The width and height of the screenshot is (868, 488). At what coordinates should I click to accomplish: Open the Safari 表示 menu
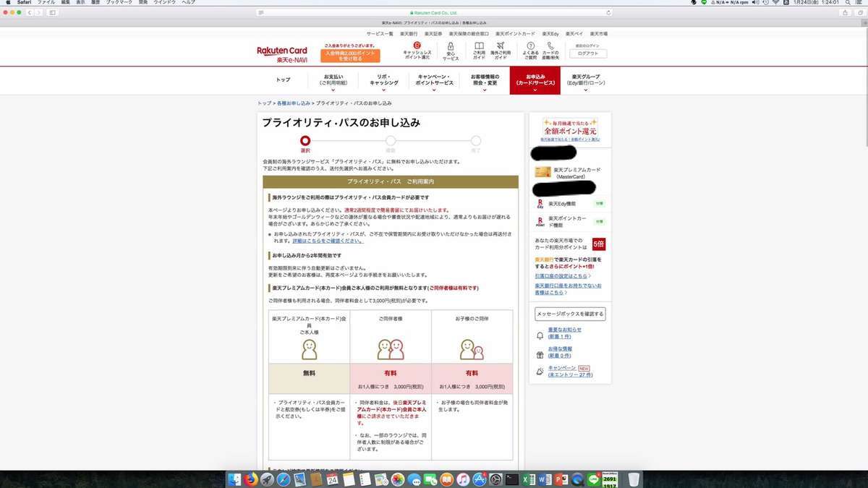tap(81, 3)
